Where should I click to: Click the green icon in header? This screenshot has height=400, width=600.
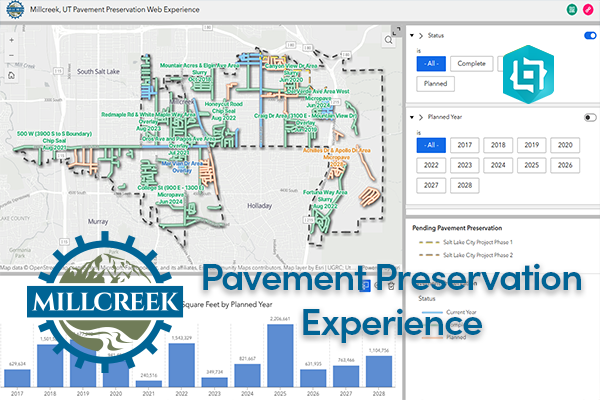coord(572,10)
